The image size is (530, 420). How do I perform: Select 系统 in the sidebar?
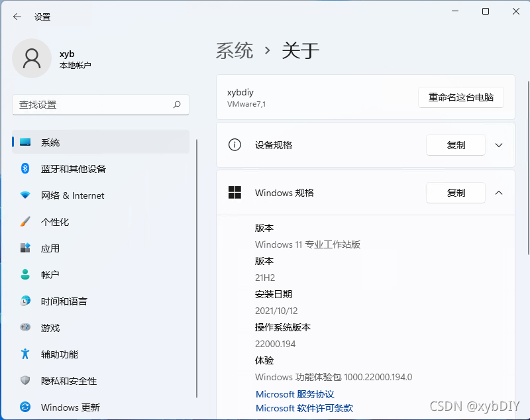click(101, 142)
